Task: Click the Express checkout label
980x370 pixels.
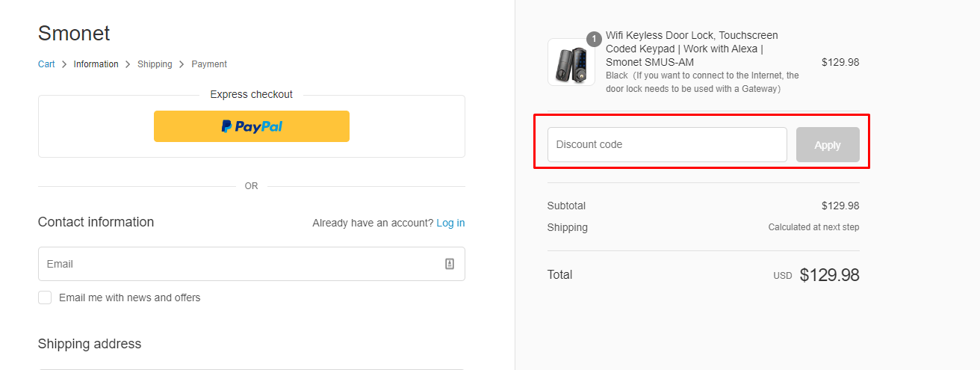Action: pyautogui.click(x=251, y=94)
